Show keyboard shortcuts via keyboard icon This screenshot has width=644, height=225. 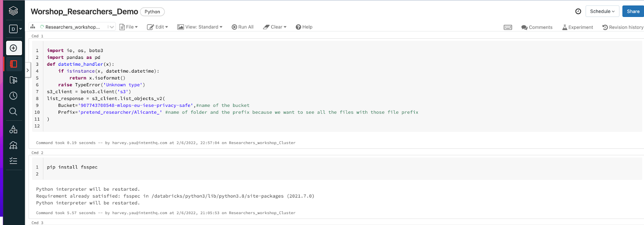pyautogui.click(x=508, y=27)
